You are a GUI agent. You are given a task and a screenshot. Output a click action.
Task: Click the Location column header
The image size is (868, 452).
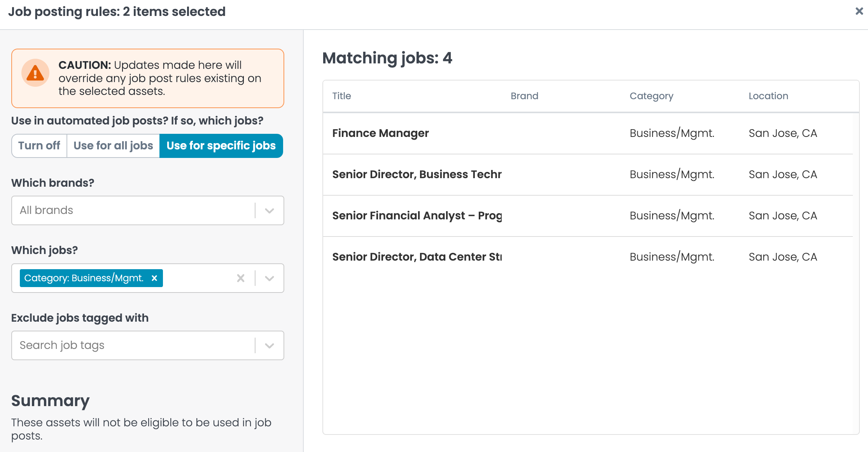(x=768, y=96)
